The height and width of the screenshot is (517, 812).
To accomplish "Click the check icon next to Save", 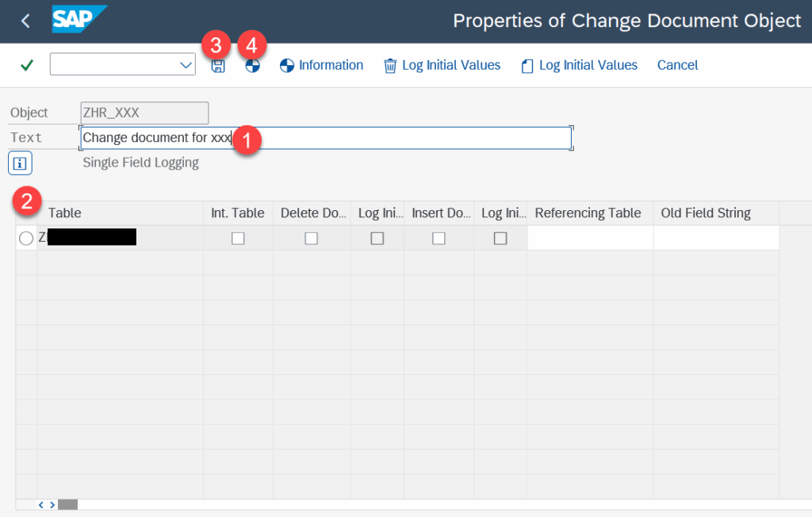I will tap(252, 66).
